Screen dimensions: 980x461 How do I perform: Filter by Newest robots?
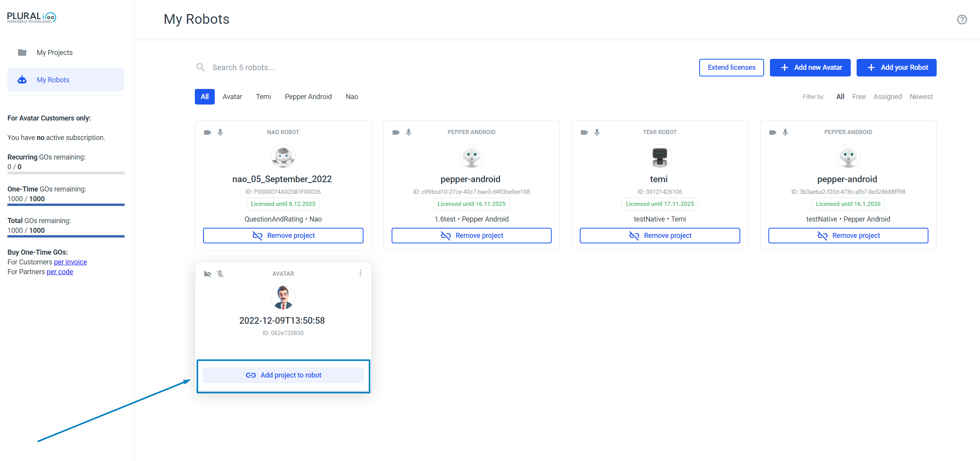(x=921, y=97)
